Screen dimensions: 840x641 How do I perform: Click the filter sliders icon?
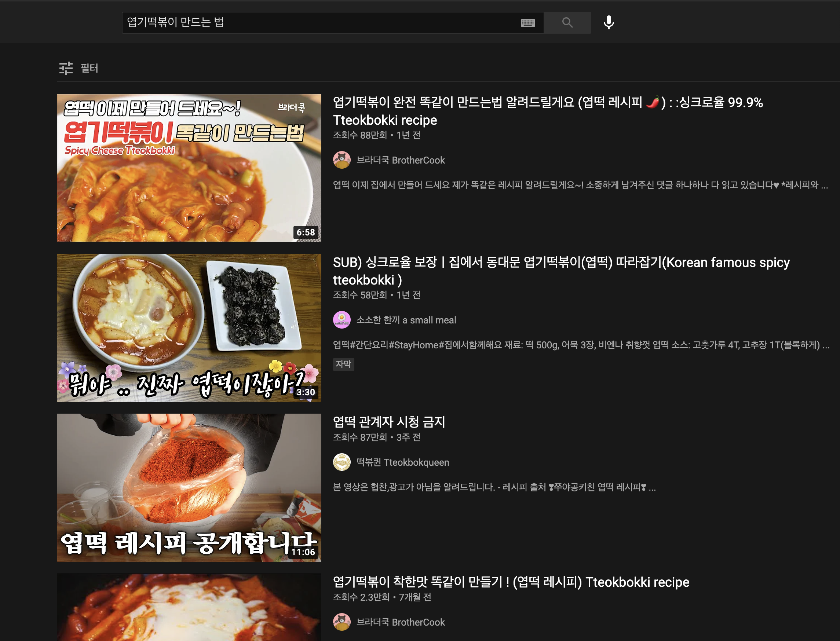tap(66, 68)
